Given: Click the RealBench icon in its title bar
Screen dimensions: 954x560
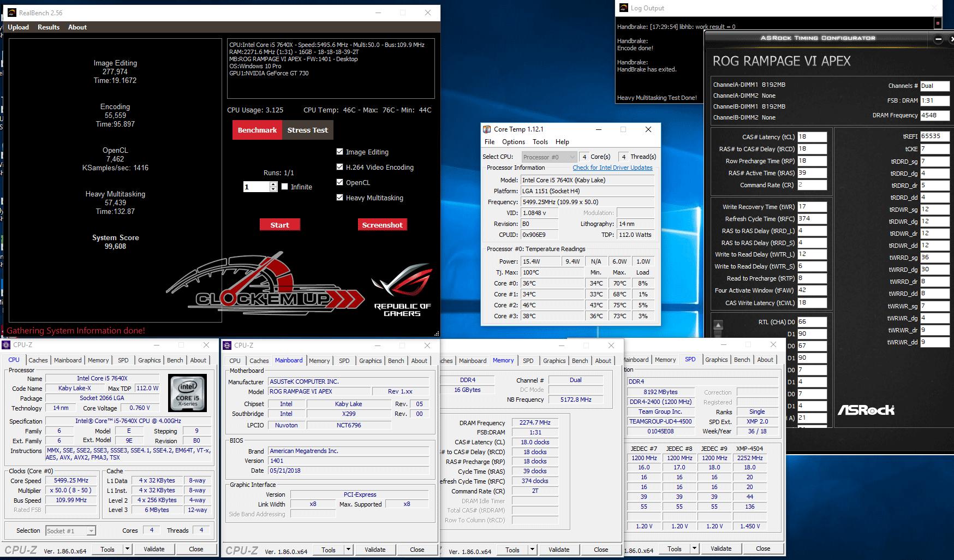Looking at the screenshot, I should 11,13.
